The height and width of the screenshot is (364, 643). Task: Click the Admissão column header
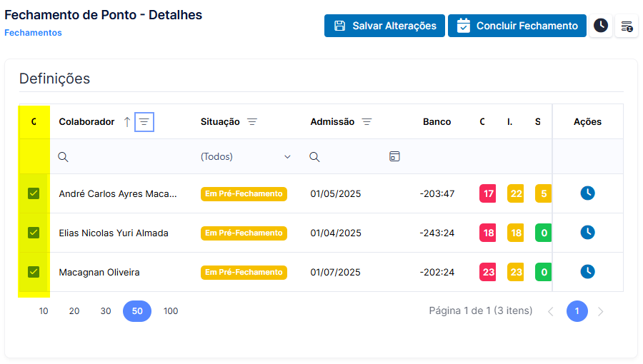332,122
